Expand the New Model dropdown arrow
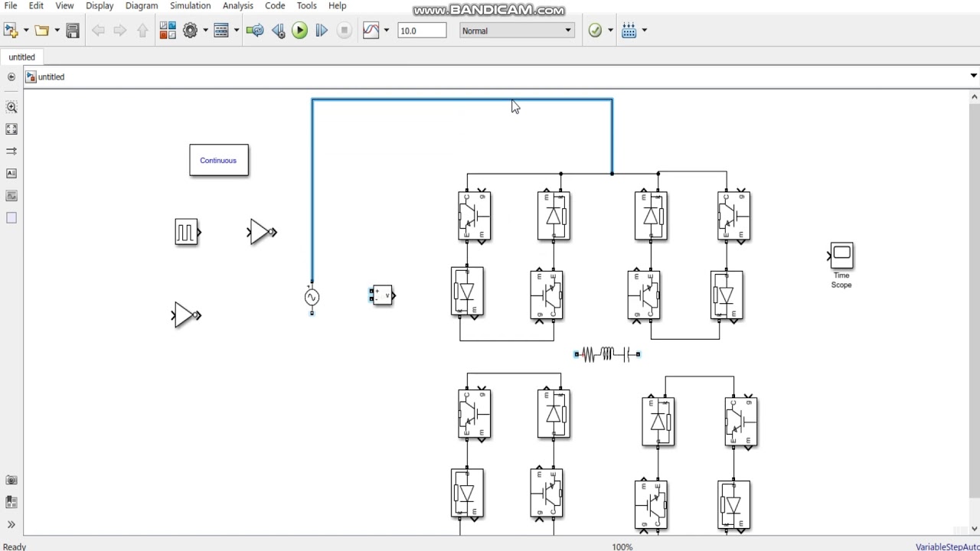Screen dimensions: 980x551 tap(25, 31)
